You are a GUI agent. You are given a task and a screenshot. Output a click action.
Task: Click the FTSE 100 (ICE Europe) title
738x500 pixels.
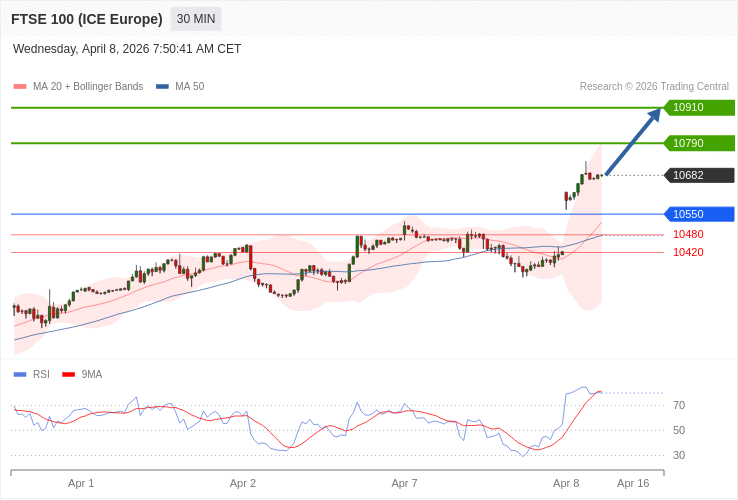pyautogui.click(x=87, y=19)
